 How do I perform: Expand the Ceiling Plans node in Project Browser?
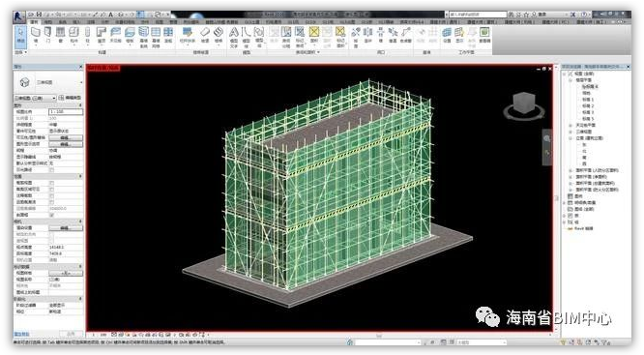(x=571, y=126)
